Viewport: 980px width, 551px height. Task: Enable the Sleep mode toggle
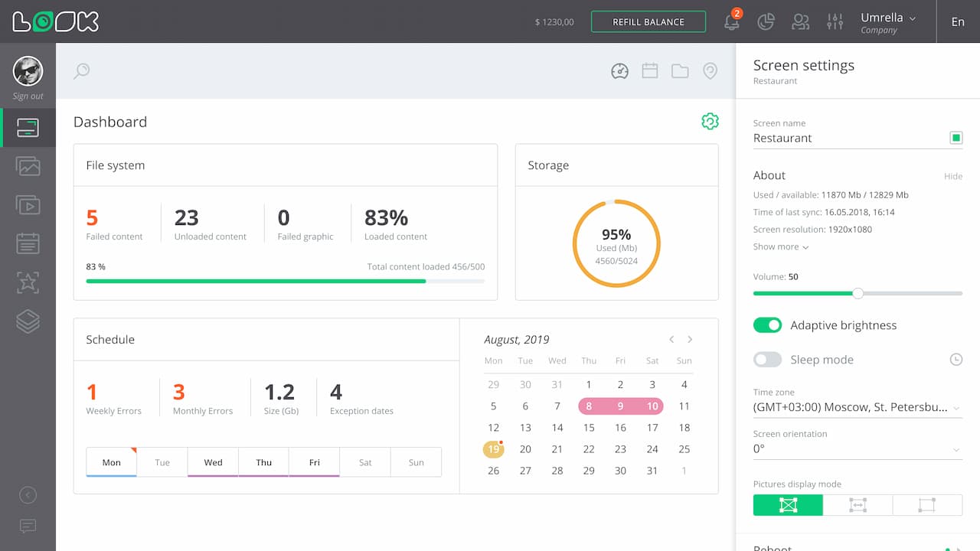[767, 360]
